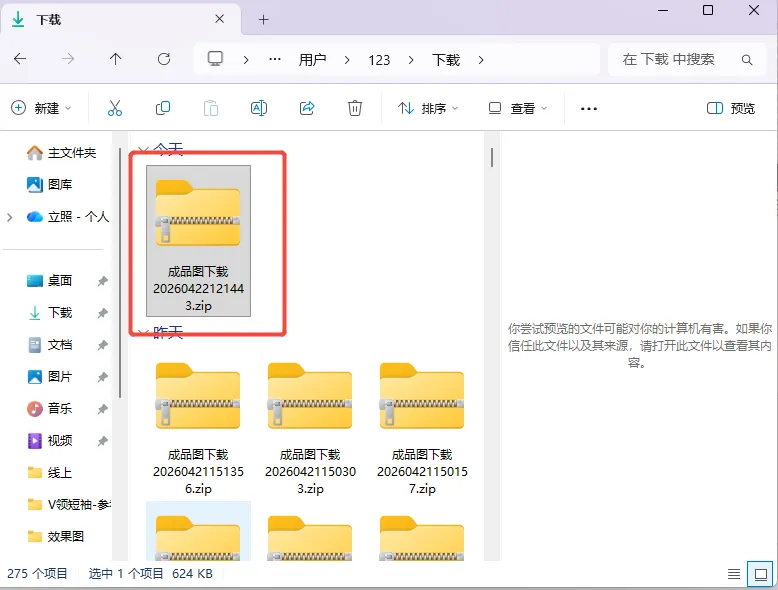
Task: Click 下载 in the breadcrumb path
Action: [x=446, y=60]
